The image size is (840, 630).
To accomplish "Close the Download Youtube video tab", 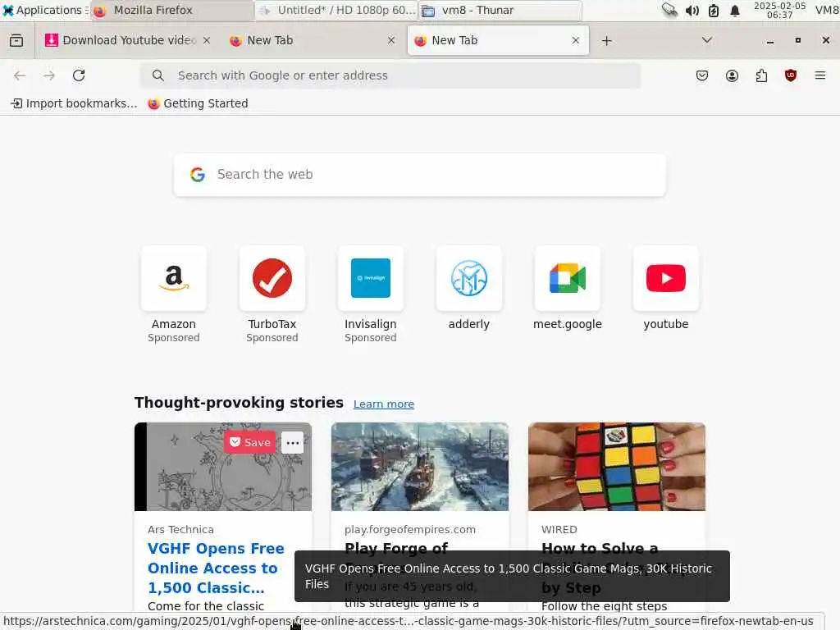I will (206, 40).
